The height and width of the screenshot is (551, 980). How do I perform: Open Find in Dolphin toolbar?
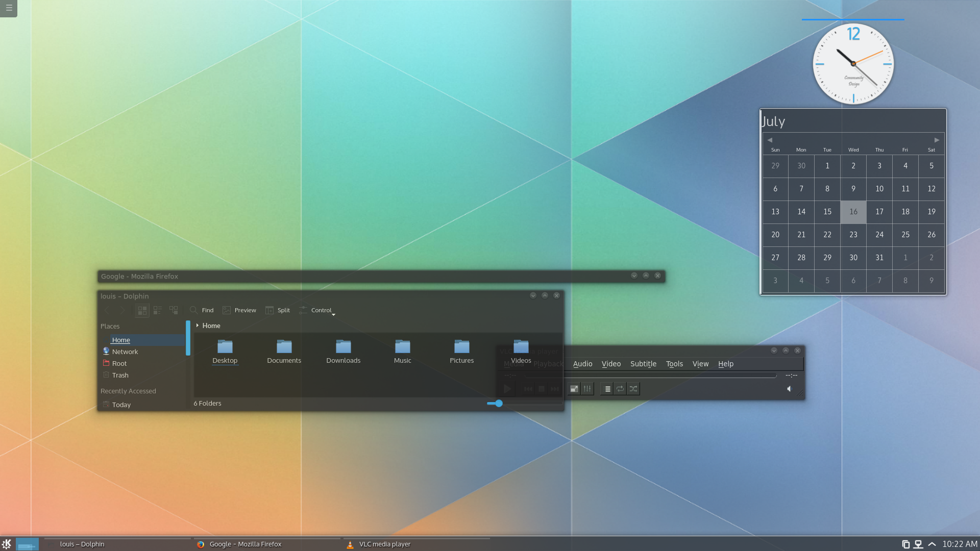(x=202, y=310)
